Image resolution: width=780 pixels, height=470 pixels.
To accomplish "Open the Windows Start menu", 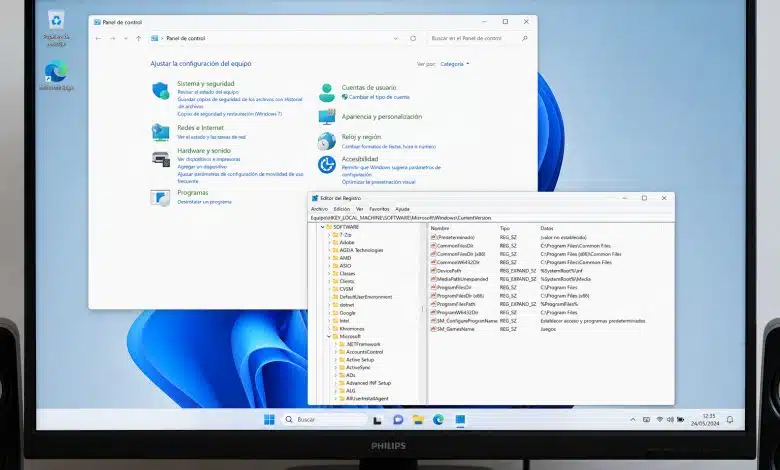I will point(269,420).
